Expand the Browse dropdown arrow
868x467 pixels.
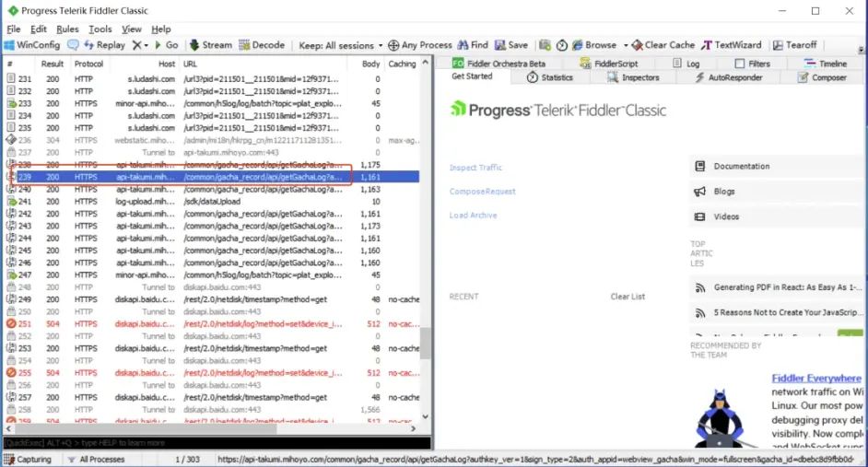tap(626, 45)
